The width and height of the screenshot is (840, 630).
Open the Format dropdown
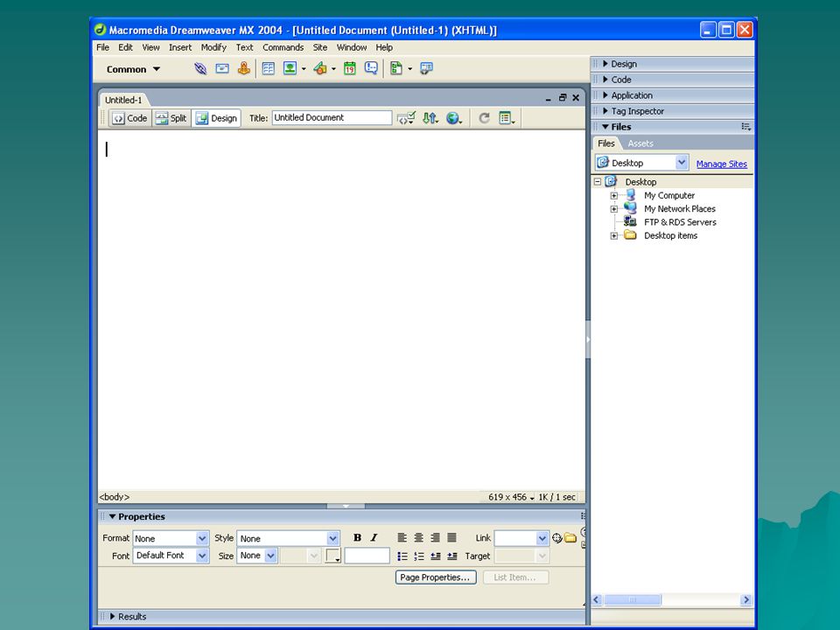(202, 538)
